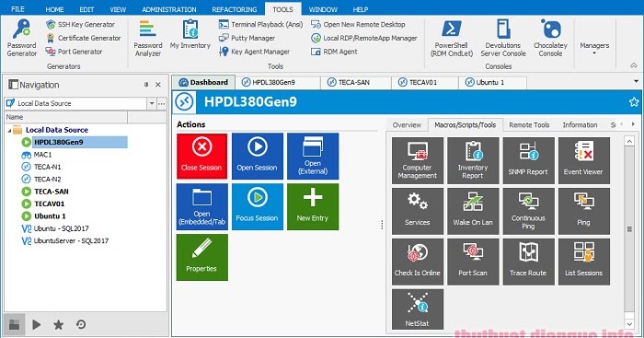
Task: Show recent entries with history icon
Action: click(x=81, y=325)
